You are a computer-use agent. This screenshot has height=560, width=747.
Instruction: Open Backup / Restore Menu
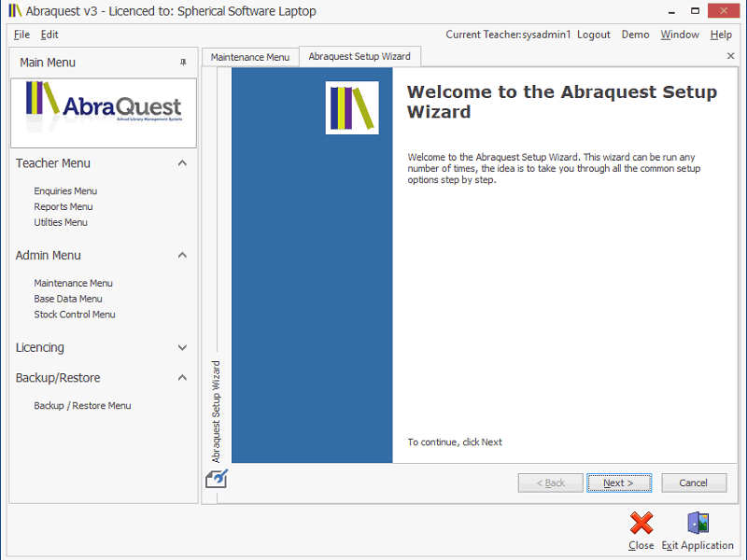tap(82, 406)
